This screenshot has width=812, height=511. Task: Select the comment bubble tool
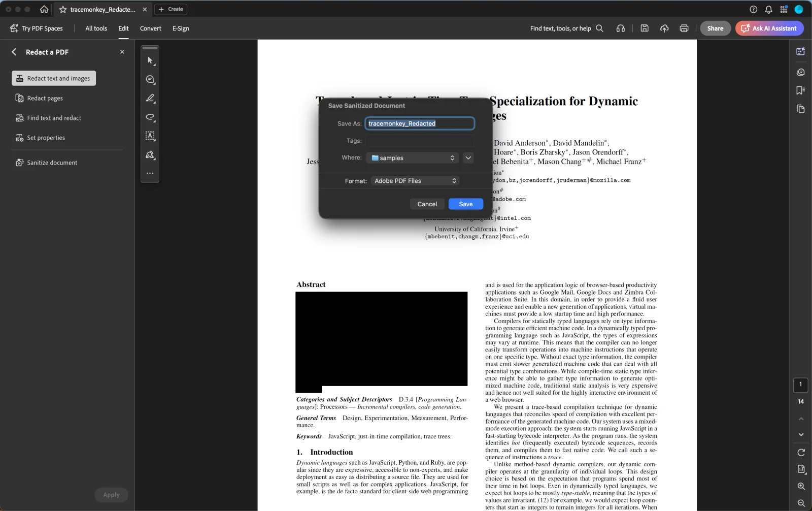coord(150,79)
